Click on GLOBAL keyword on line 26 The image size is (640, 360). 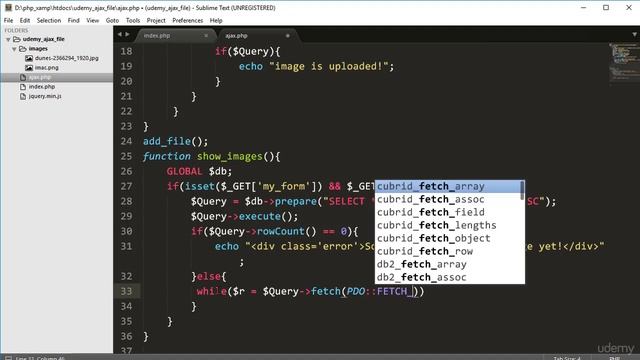click(x=184, y=171)
